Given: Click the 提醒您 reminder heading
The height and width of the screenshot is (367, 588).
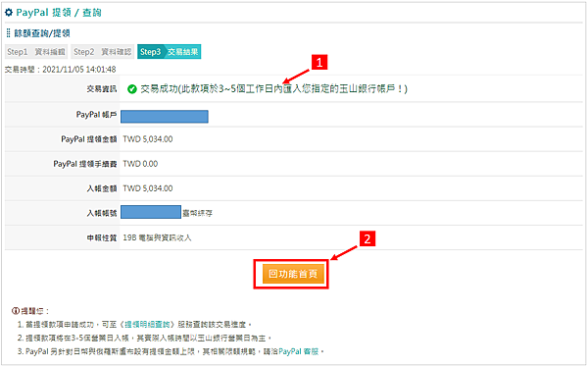Looking at the screenshot, I should [x=34, y=311].
